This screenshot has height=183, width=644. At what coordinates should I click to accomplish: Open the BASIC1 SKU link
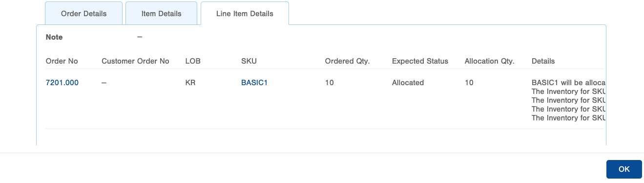pyautogui.click(x=254, y=83)
